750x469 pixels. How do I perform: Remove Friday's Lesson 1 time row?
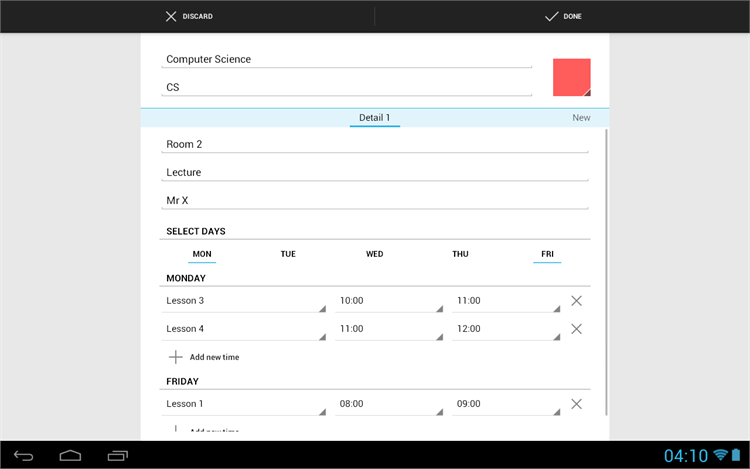tap(576, 404)
